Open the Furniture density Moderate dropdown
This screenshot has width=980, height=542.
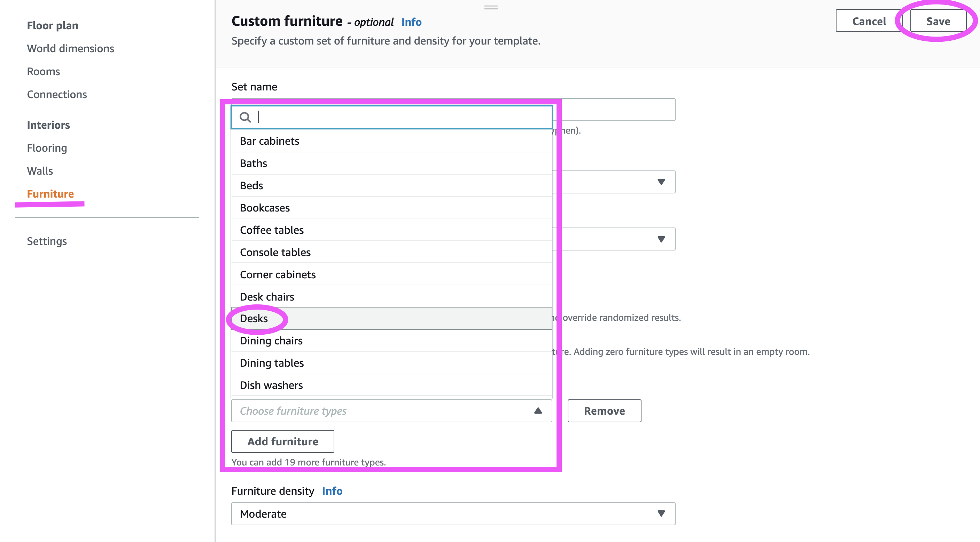click(x=453, y=514)
